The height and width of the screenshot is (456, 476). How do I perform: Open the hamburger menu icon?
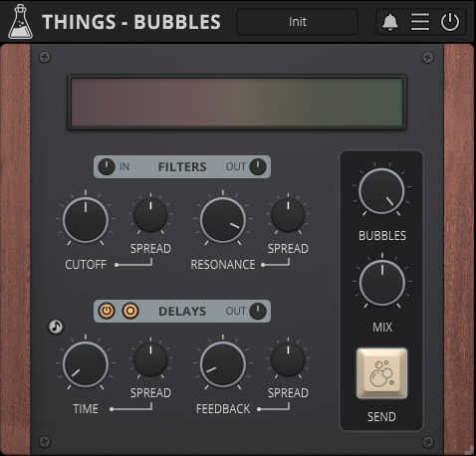(x=420, y=22)
